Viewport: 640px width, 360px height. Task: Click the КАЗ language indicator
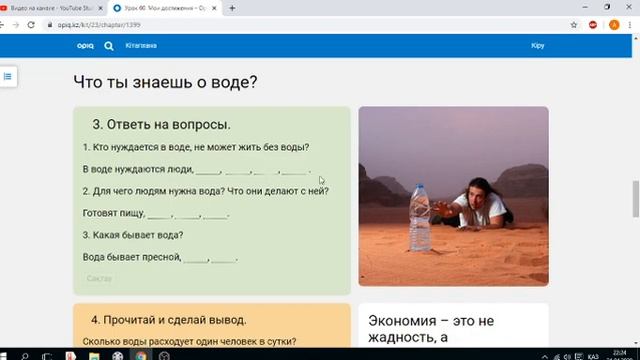coord(593,357)
